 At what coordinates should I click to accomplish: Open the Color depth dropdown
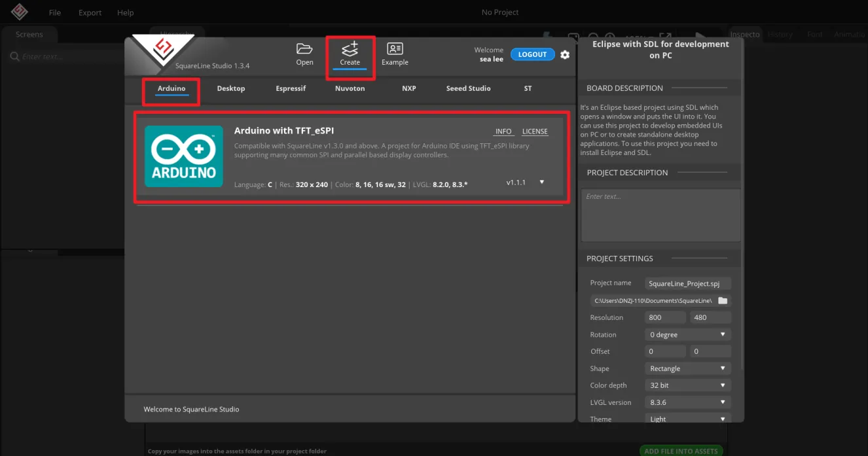(x=687, y=385)
